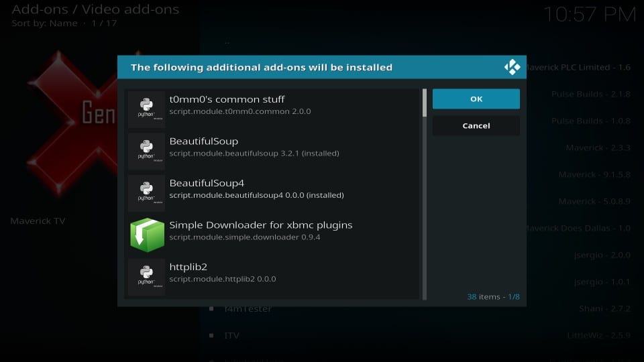
Task: Click script.module.simple.downloader 0.9.4 text
Action: tap(244, 237)
